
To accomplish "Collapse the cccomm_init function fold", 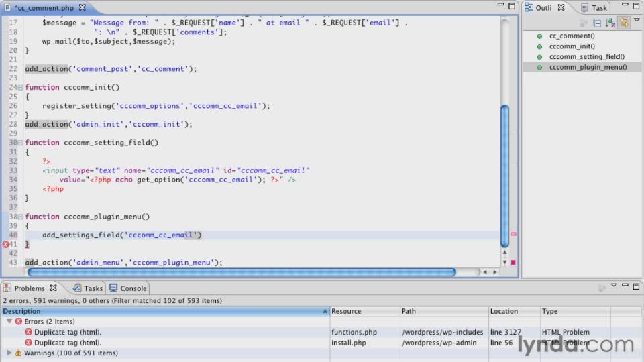I will [20, 88].
